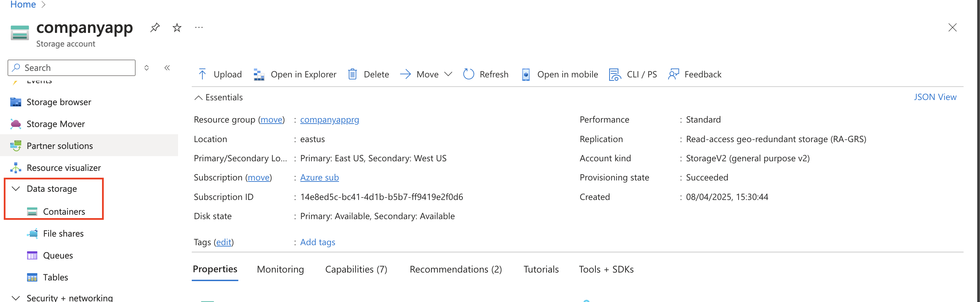This screenshot has height=302, width=980.
Task: Close the companyapp blade
Action: [952, 27]
